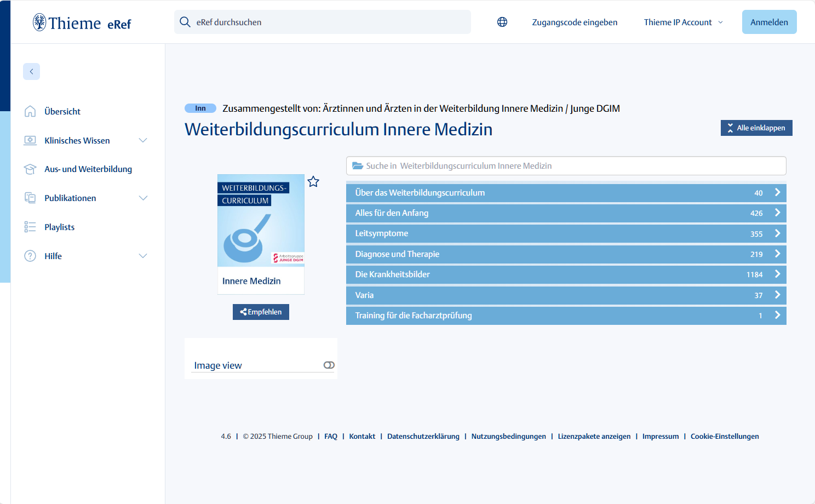Click the JUNGE DGIM logo on the cover
The width and height of the screenshot is (815, 504).
288,258
